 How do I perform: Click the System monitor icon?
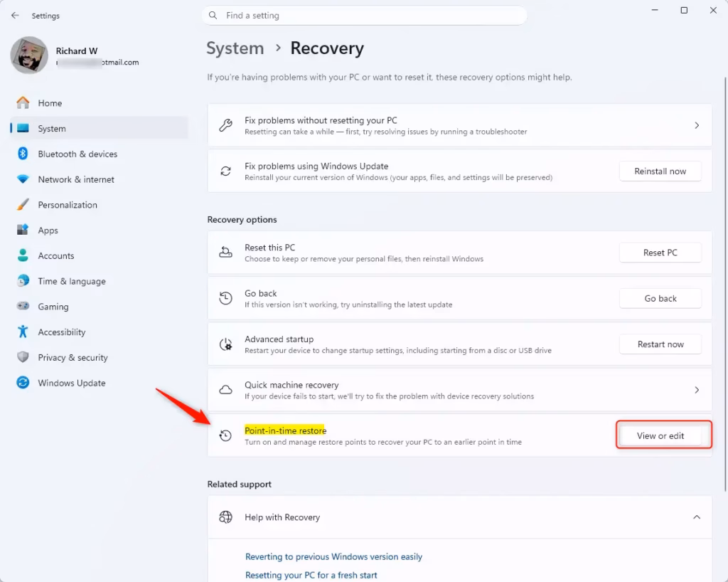point(23,128)
